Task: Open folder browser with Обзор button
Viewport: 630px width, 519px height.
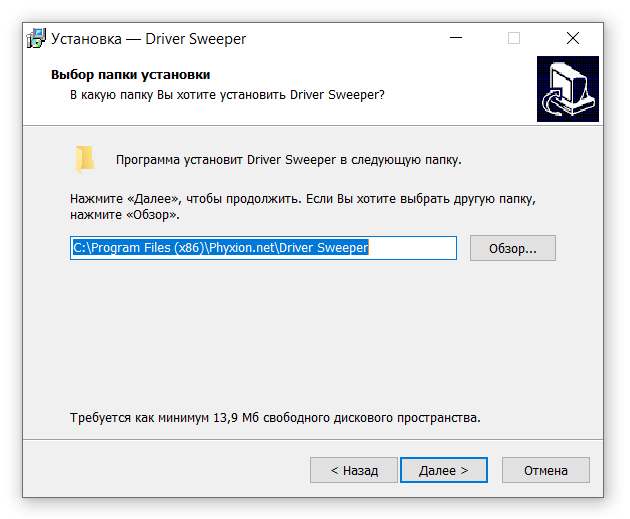Action: [512, 248]
